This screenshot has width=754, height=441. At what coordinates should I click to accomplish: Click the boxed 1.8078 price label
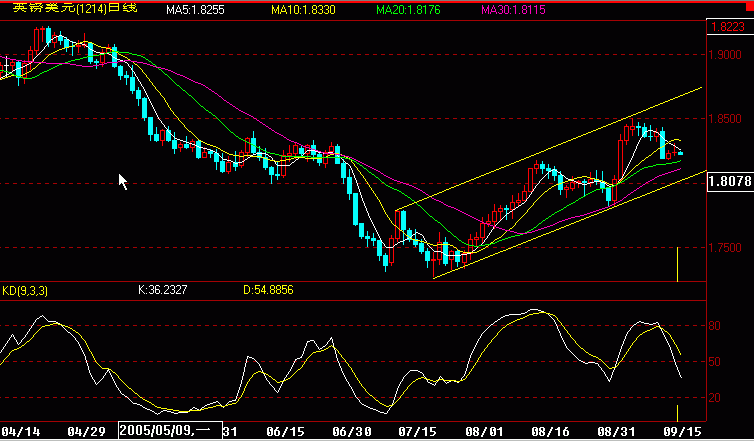[x=730, y=181]
